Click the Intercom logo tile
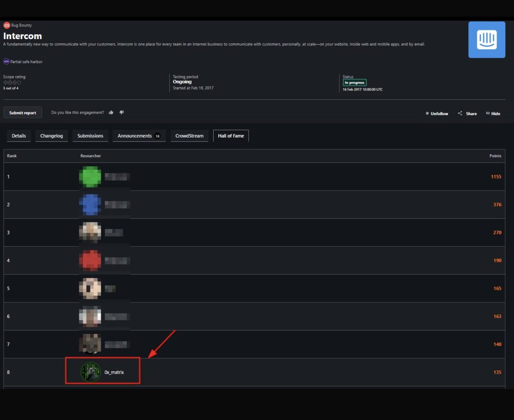514x420 pixels. click(x=487, y=39)
